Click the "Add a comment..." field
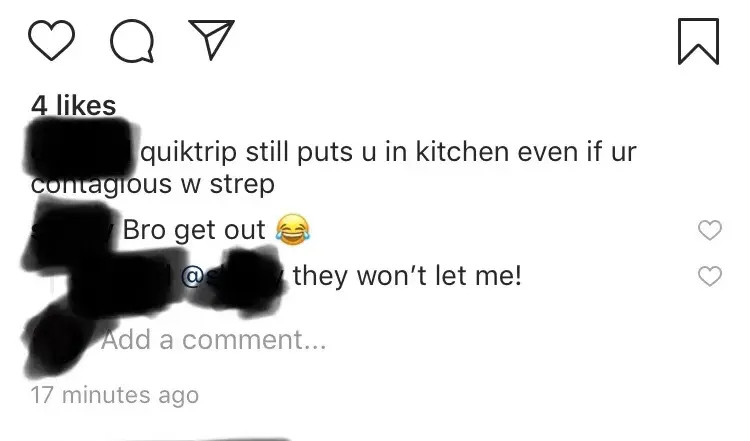750x441 pixels. coord(213,340)
